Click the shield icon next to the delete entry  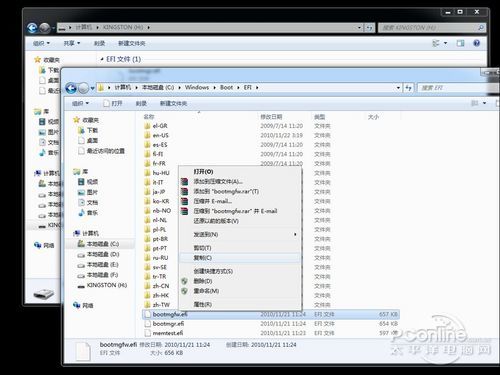point(184,281)
